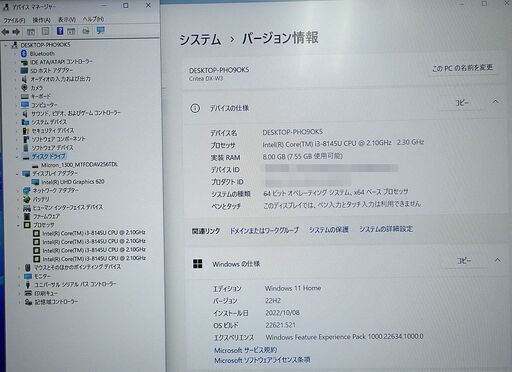Click the 22H2 version value

coord(273,300)
